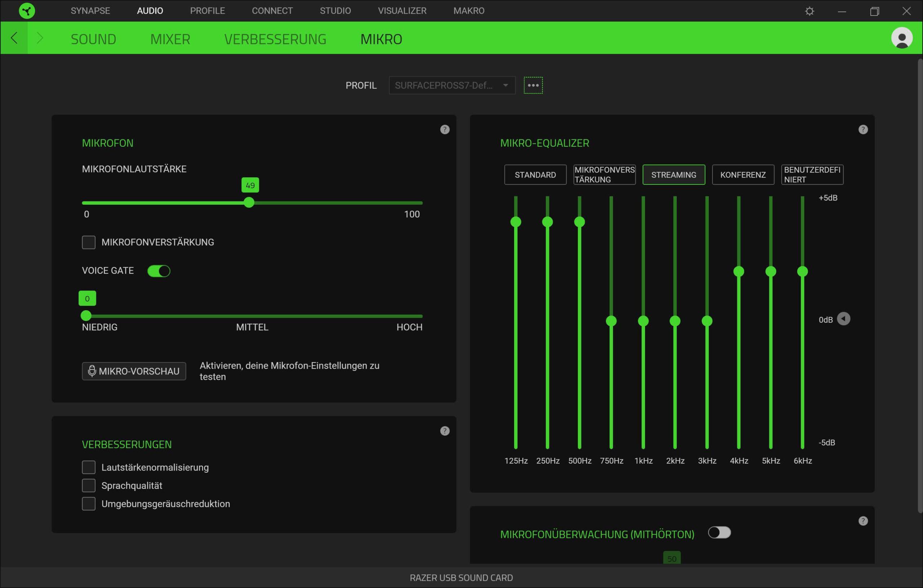
Task: Click the Razer logo icon
Action: click(27, 11)
